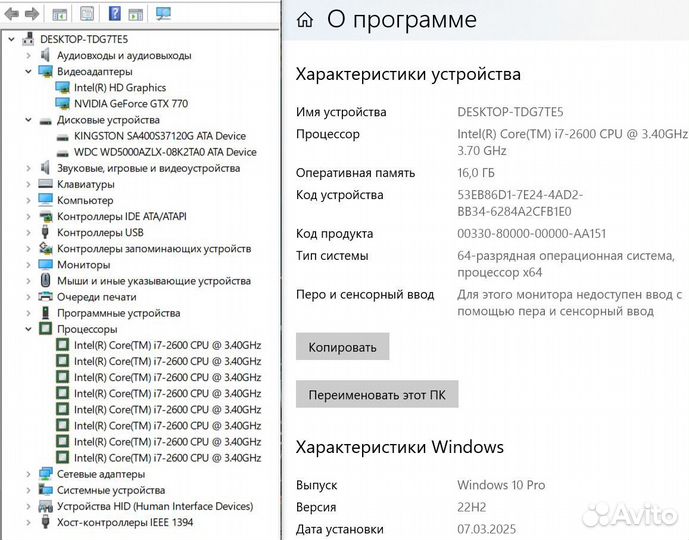Click version value '22H2'
Image resolution: width=689 pixels, height=540 pixels.
471,507
